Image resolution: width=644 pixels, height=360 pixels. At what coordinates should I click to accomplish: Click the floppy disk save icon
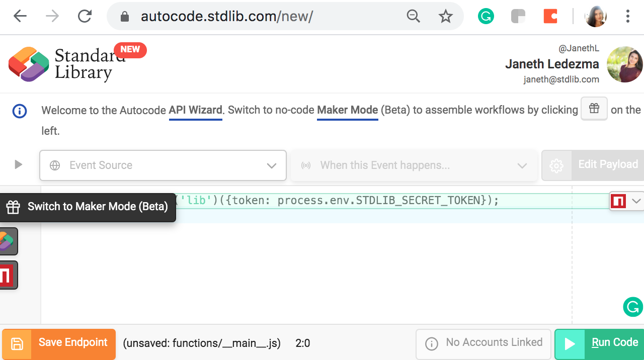[x=17, y=344]
